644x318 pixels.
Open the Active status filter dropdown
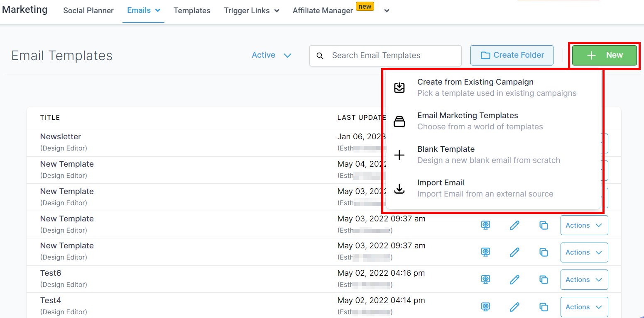(x=272, y=55)
